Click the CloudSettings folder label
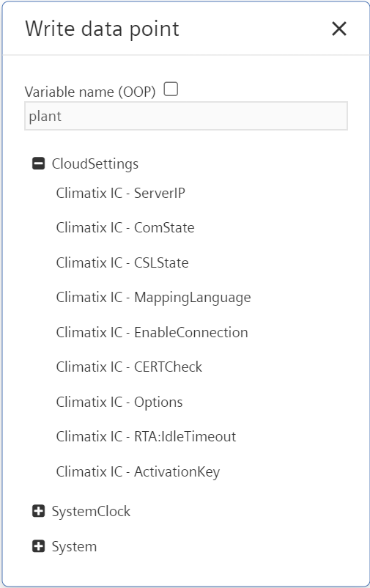 95,164
